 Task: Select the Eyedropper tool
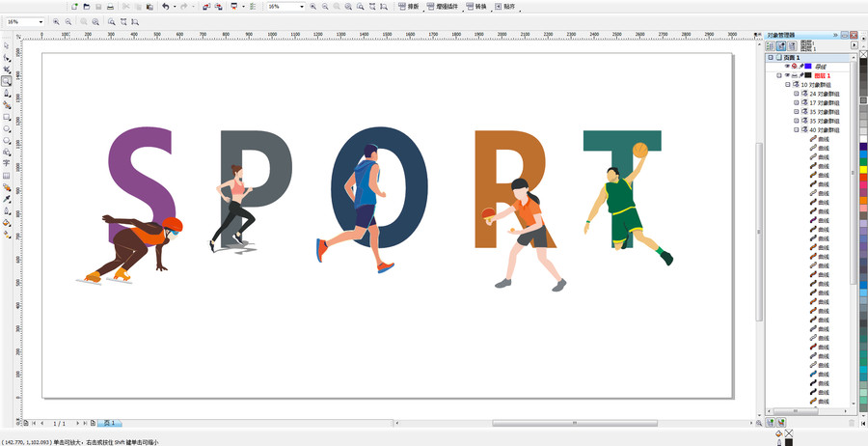7,199
